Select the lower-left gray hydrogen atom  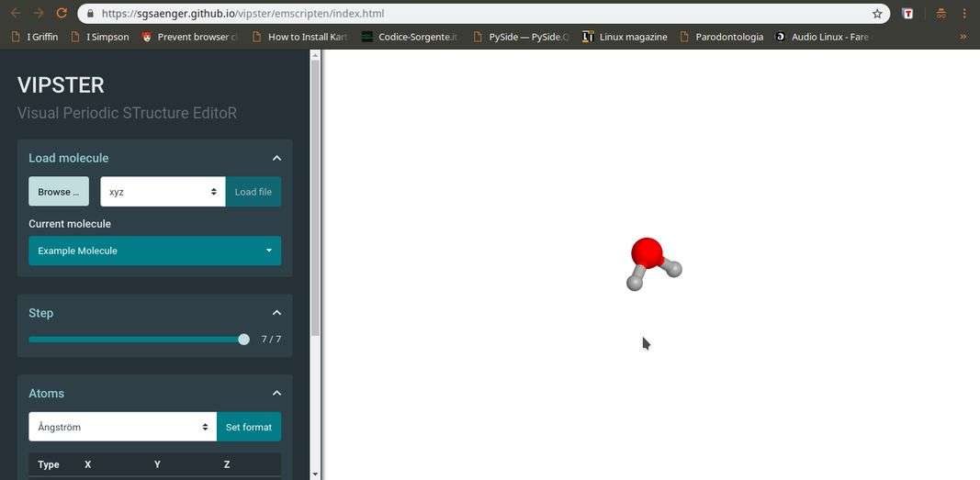tap(635, 283)
